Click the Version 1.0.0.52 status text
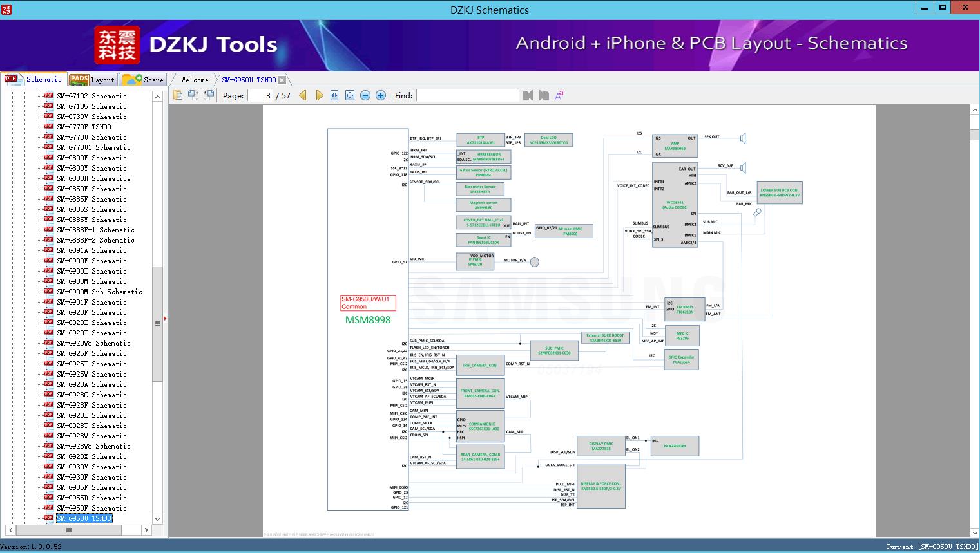The image size is (980, 553). point(32,547)
